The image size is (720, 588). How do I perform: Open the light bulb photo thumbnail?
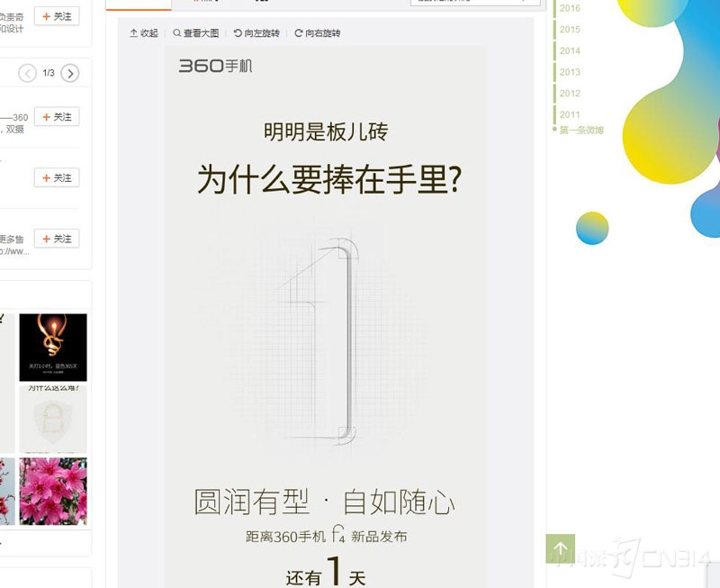pyautogui.click(x=53, y=348)
